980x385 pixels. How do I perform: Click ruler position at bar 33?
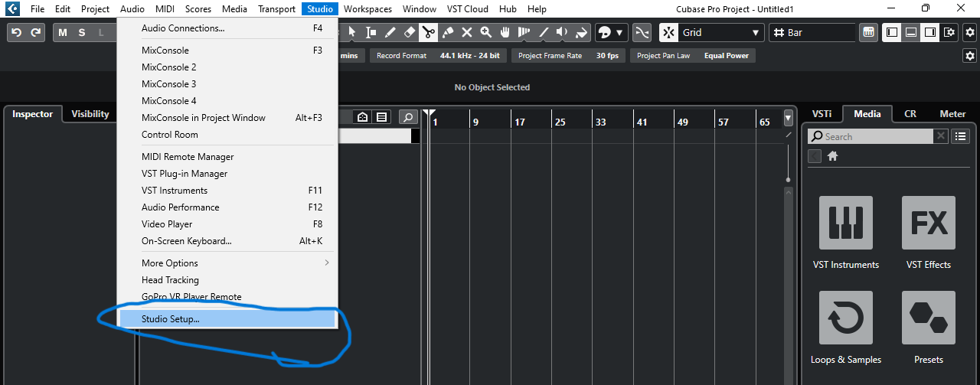click(x=599, y=122)
